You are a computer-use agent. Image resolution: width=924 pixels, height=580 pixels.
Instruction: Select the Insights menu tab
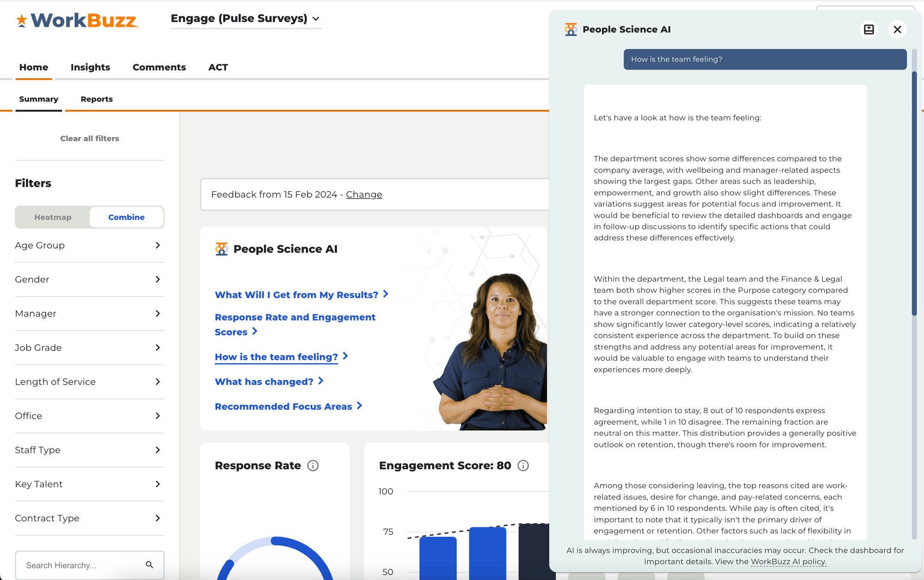pyautogui.click(x=90, y=67)
